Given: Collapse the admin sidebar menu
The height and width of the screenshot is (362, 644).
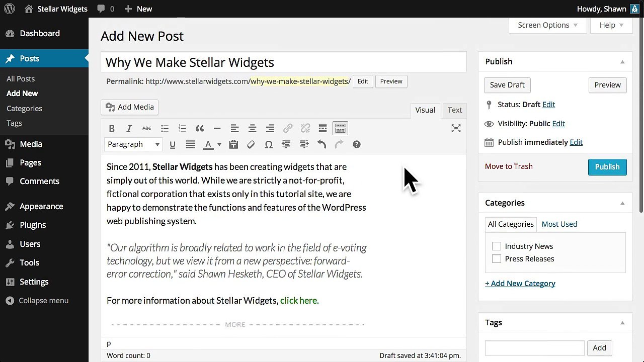Looking at the screenshot, I should [x=37, y=301].
